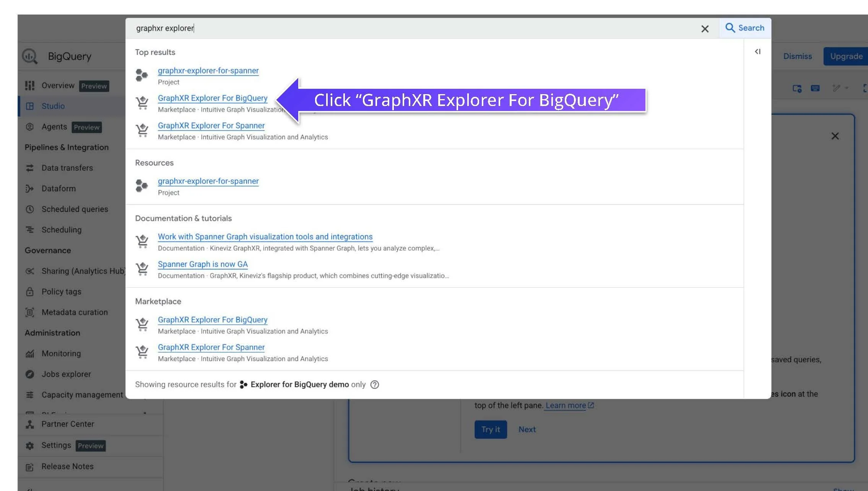Open GraphXR Explorer For BigQuery under Marketplace
Image resolution: width=868 pixels, height=491 pixels.
coord(213,320)
